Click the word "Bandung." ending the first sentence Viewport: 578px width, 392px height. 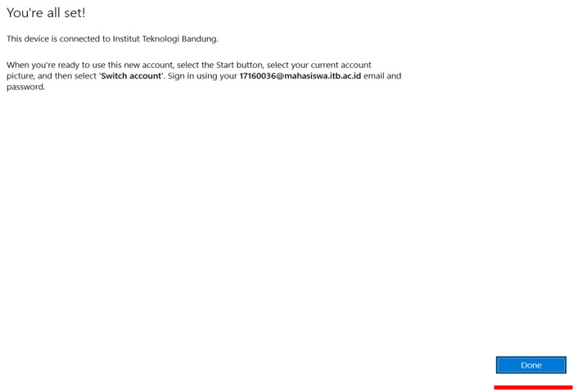point(200,38)
